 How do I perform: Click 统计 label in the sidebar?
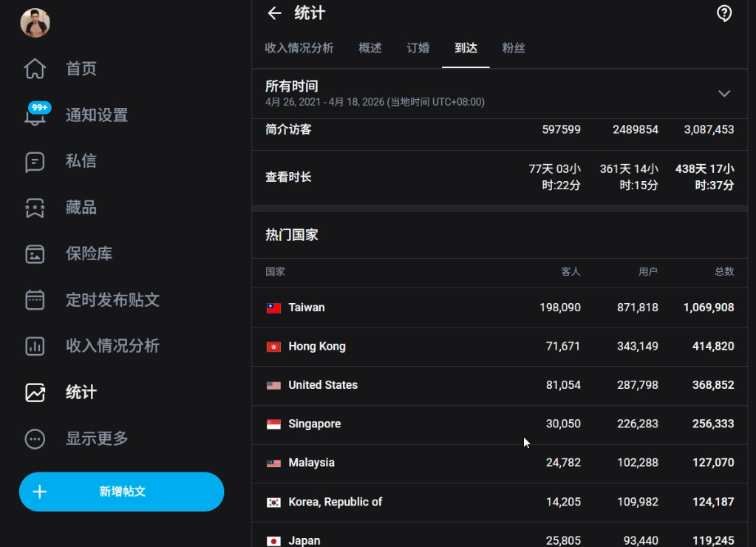pyautogui.click(x=81, y=393)
